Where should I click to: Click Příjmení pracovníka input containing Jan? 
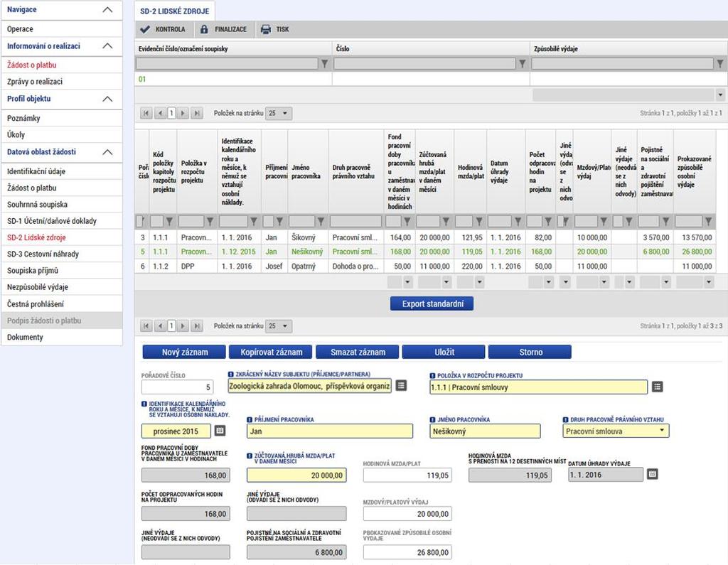(330, 431)
